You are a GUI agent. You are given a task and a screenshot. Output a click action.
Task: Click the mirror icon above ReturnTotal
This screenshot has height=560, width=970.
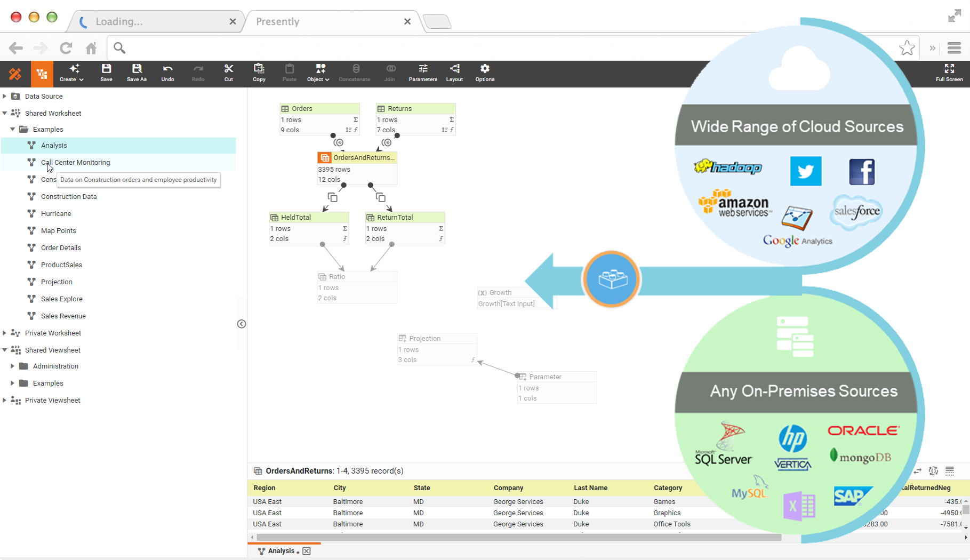[380, 197]
